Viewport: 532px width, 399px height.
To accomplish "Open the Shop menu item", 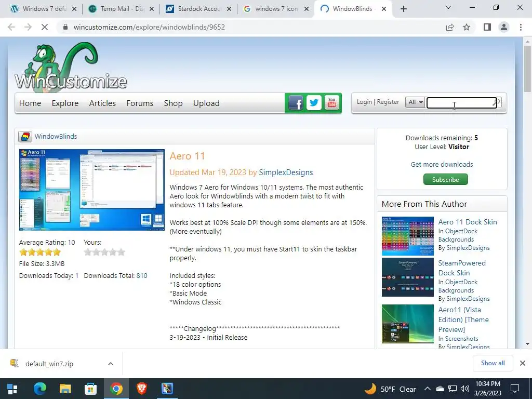I will pyautogui.click(x=173, y=103).
